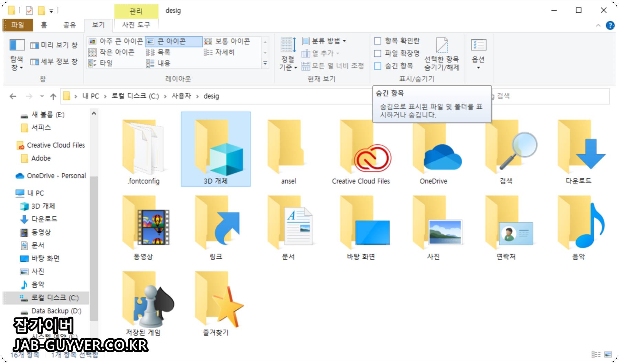Open Quick Access Toolbar customize arrow
Image resolution: width=619 pixels, height=364 pixels.
51,11
